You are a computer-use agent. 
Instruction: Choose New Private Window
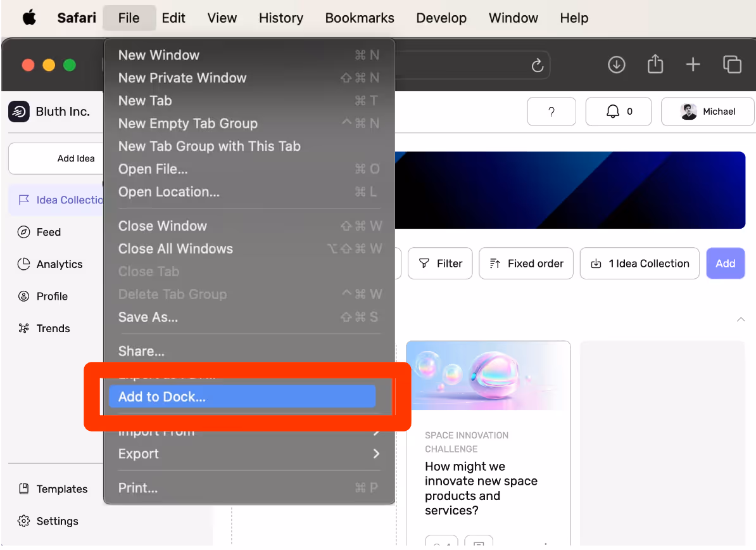(x=249, y=78)
